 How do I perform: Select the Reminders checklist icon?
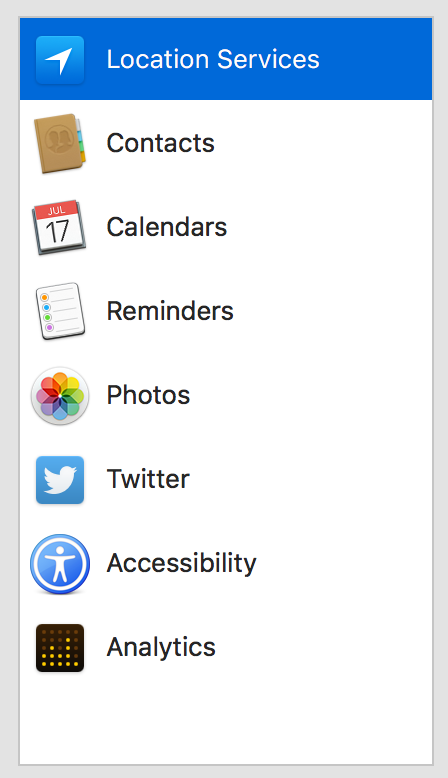(x=60, y=311)
